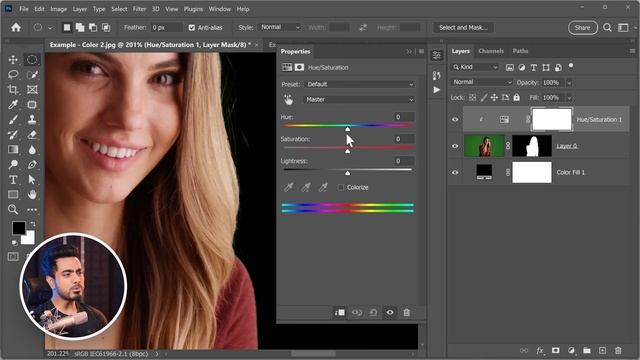Click the foreground color swatch

[x=18, y=228]
